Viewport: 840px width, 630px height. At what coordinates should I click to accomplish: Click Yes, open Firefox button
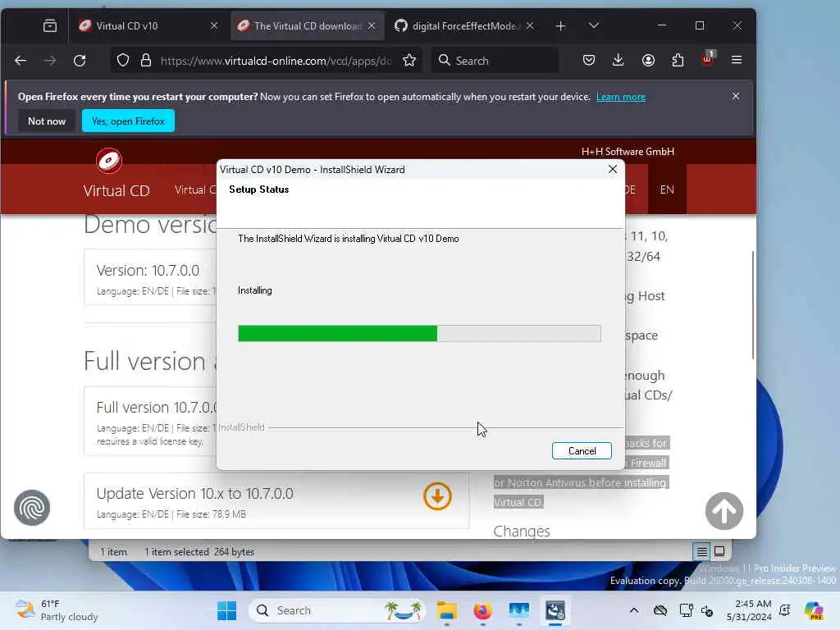[x=128, y=121]
